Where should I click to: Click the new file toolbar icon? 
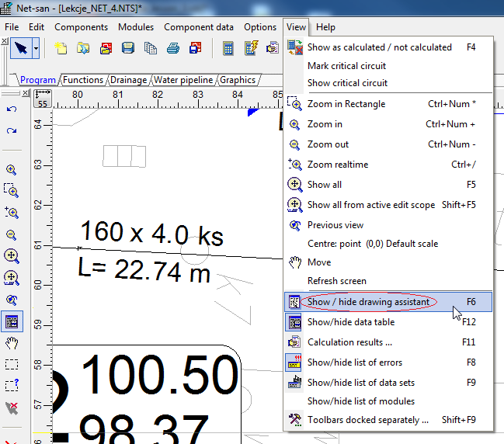pyautogui.click(x=61, y=48)
